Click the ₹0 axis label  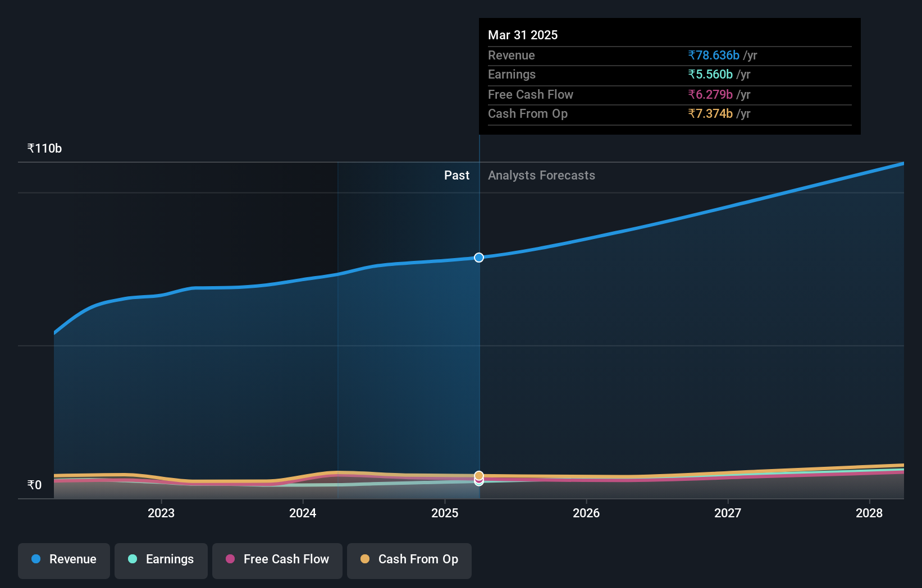[34, 484]
